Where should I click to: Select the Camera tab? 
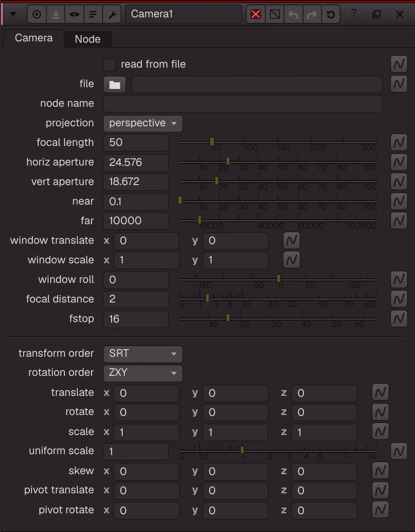33,38
